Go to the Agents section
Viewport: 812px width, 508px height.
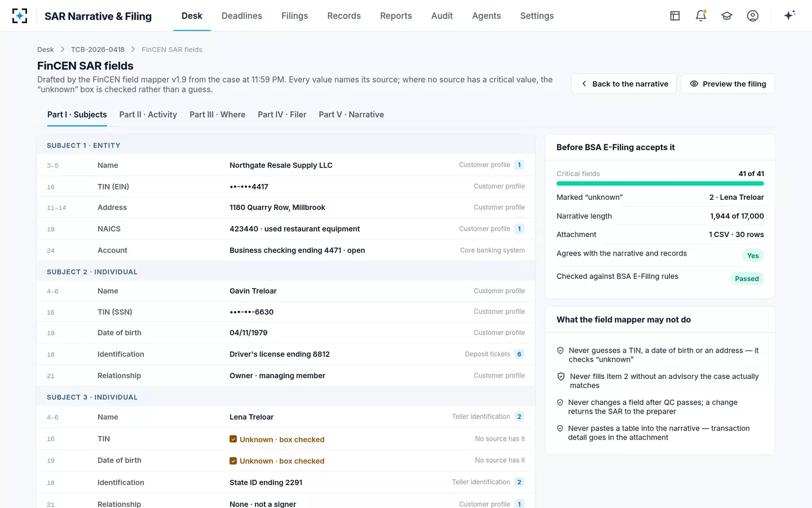[x=487, y=16]
